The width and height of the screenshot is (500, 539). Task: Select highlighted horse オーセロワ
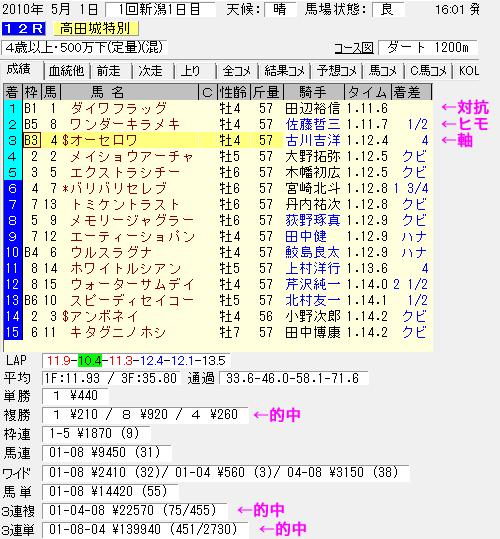coord(104,140)
